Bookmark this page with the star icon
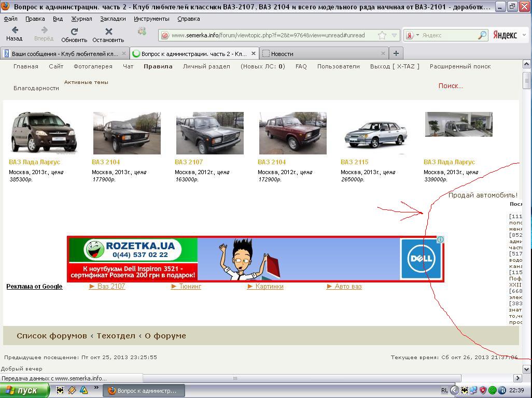This screenshot has height=398, width=532. (x=382, y=35)
